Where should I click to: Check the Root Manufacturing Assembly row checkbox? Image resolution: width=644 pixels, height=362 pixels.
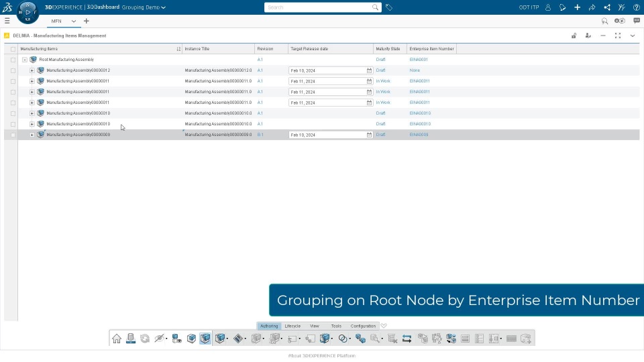point(13,60)
